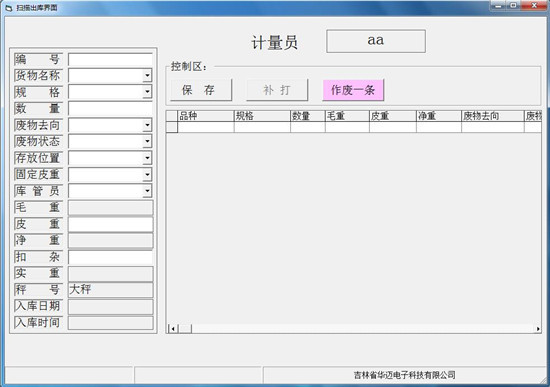Click the 品种 column header
Viewport: 550px width, 387px height.
tap(206, 116)
